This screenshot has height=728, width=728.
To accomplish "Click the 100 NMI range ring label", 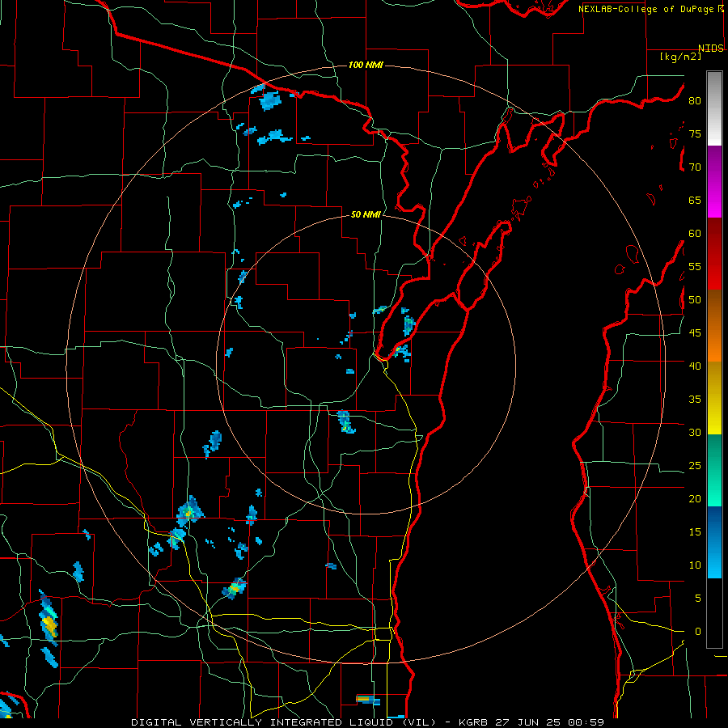I will tap(366, 65).
